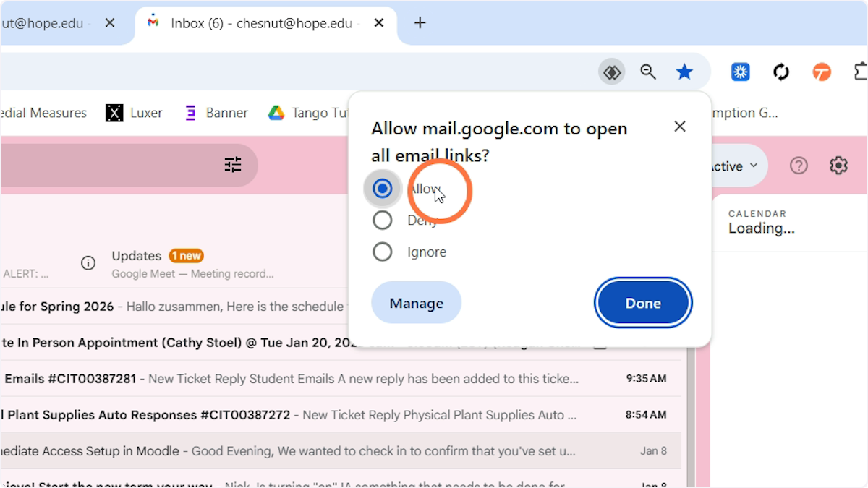Click the orange Tango extension icon

[822, 72]
